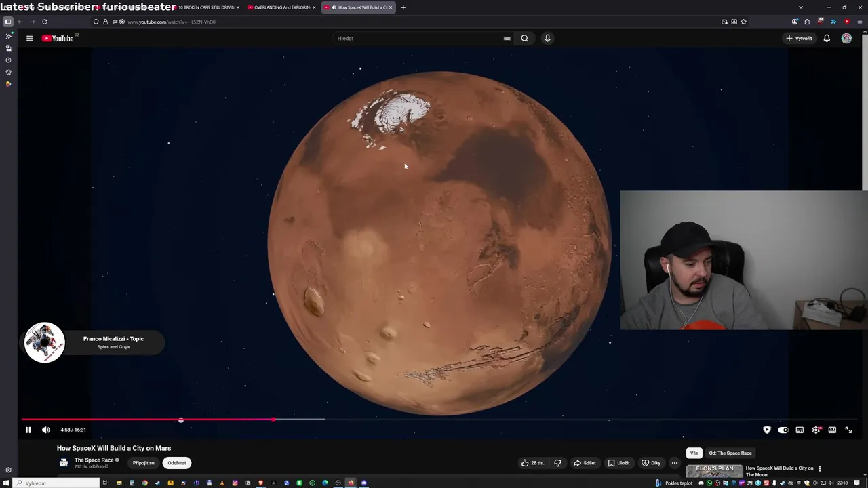Open the Windows Task View icon
Viewport: 868px width, 488px height.
click(x=105, y=483)
